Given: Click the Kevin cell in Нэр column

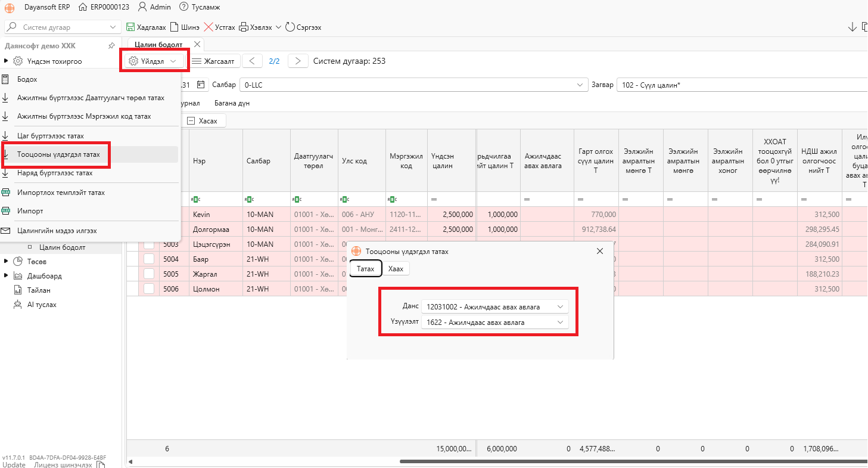Looking at the screenshot, I should point(216,215).
